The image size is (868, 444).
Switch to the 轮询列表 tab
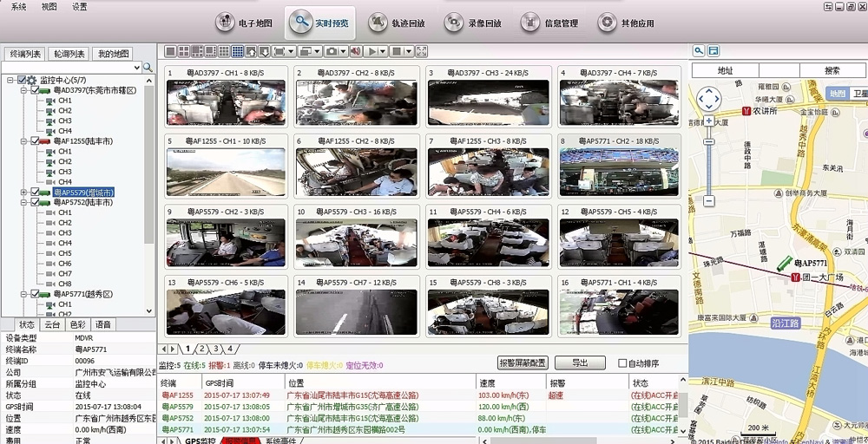67,54
